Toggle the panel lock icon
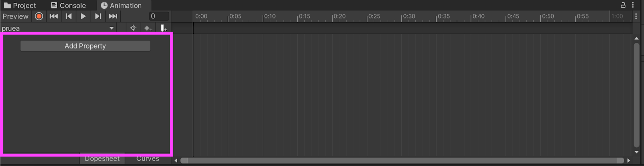The width and height of the screenshot is (644, 166). (623, 5)
